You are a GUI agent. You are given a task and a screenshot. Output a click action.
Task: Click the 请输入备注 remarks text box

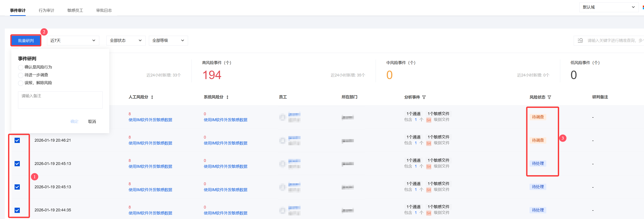tap(60, 100)
